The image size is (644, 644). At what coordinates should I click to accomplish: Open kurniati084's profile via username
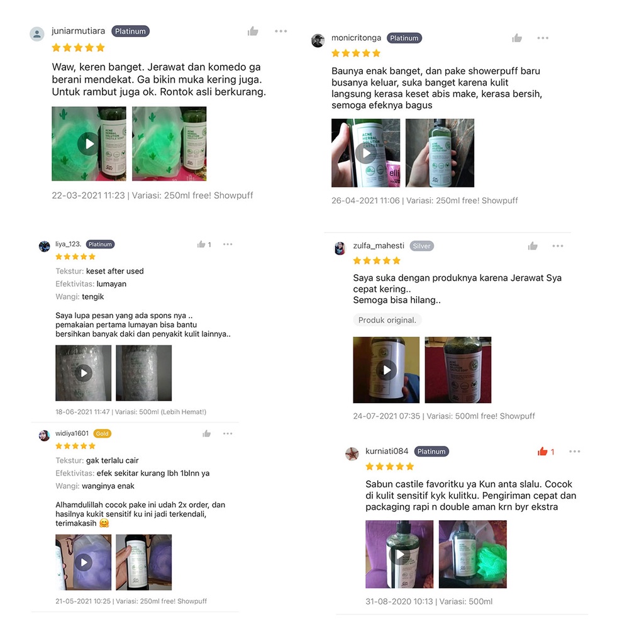(387, 452)
